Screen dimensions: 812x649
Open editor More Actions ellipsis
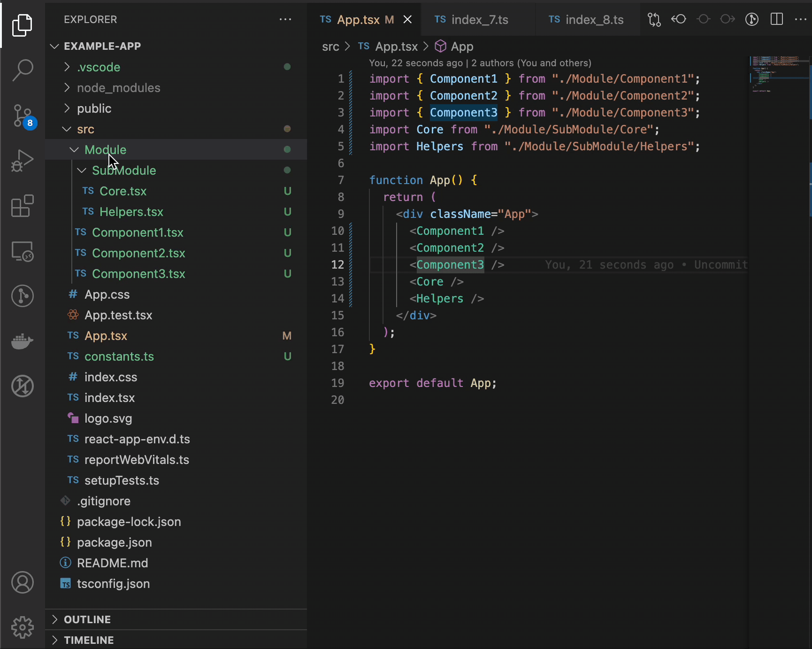click(x=800, y=19)
